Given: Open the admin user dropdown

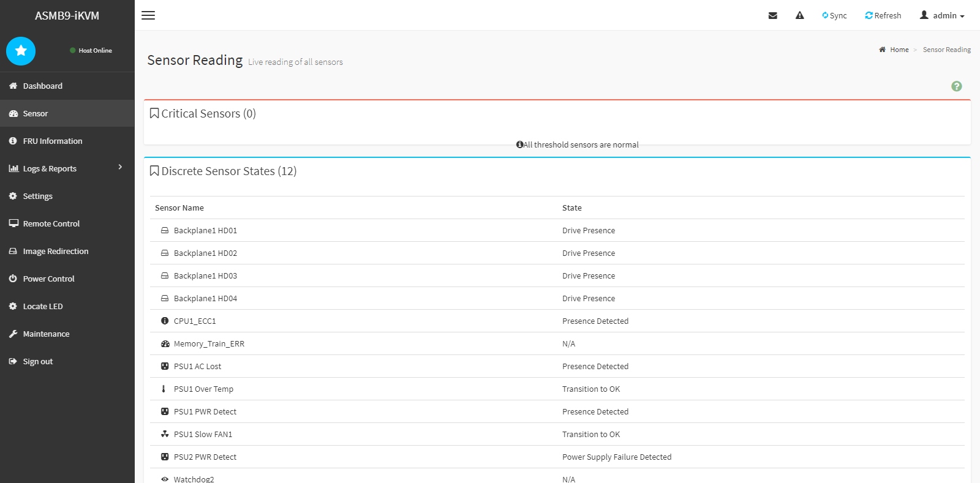Looking at the screenshot, I should tap(942, 15).
